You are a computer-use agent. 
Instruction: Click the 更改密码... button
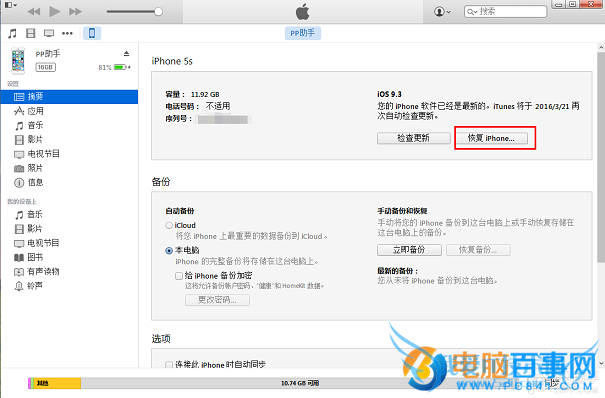pyautogui.click(x=217, y=300)
